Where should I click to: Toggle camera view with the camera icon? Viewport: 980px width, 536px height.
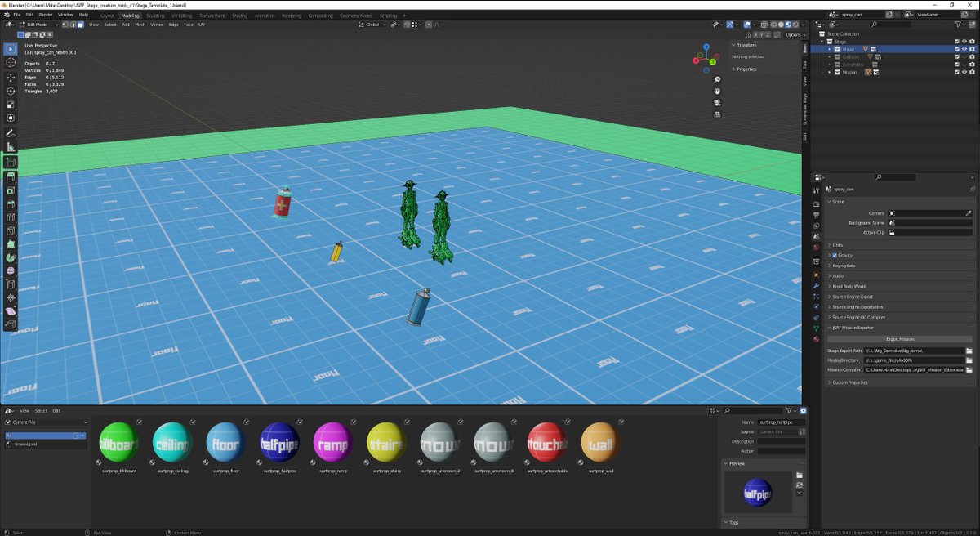(717, 103)
